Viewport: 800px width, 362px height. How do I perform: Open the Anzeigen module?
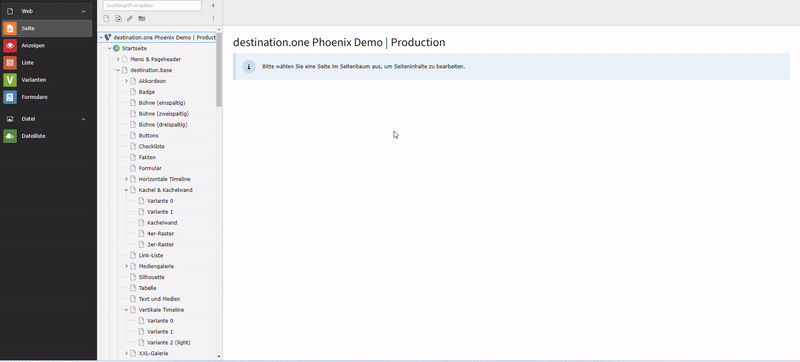[46, 46]
